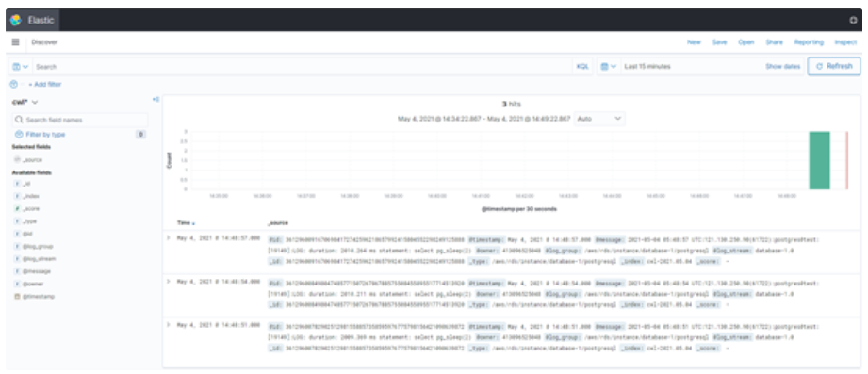
Task: Select the _id field
Action: point(26,185)
